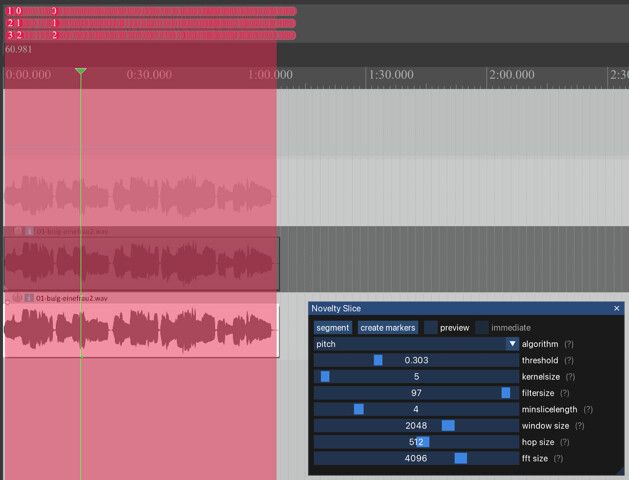Click help icon beside minslicelength
The image size is (629, 480).
pos(588,409)
